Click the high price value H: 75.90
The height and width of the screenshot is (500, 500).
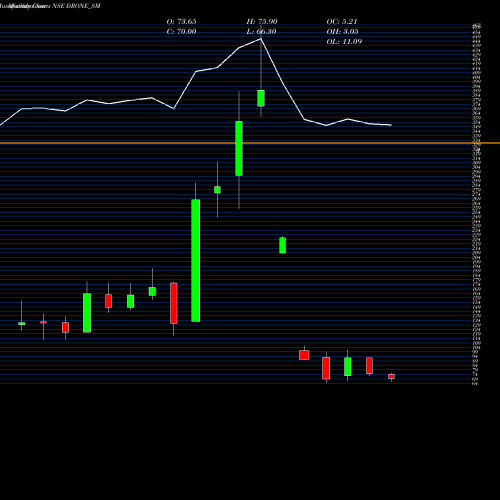coord(262,21)
